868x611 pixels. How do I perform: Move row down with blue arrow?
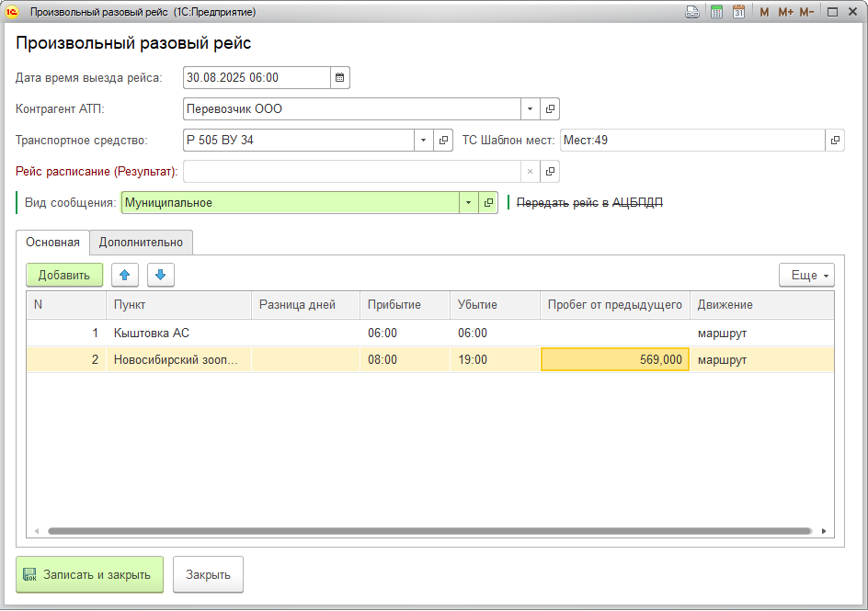click(x=160, y=275)
